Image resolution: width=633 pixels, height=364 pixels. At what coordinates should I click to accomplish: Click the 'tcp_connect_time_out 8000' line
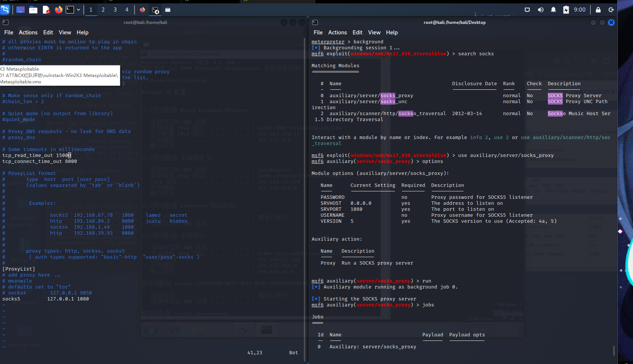pyautogui.click(x=40, y=161)
